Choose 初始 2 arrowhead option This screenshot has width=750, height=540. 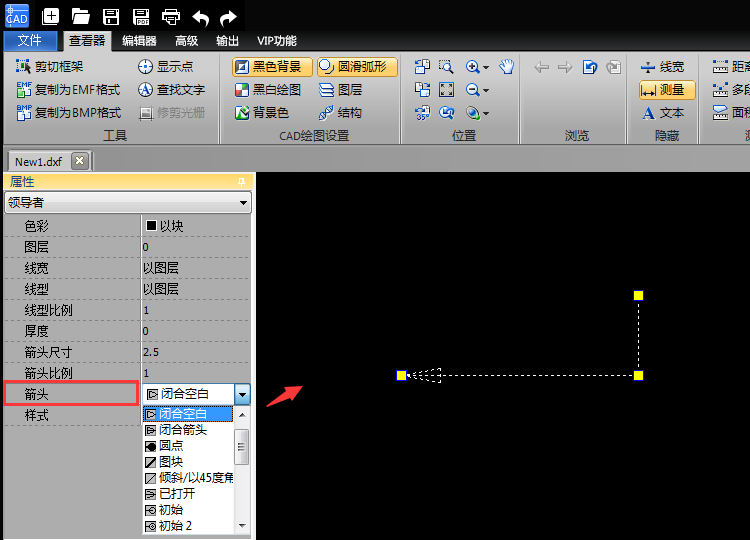188,526
